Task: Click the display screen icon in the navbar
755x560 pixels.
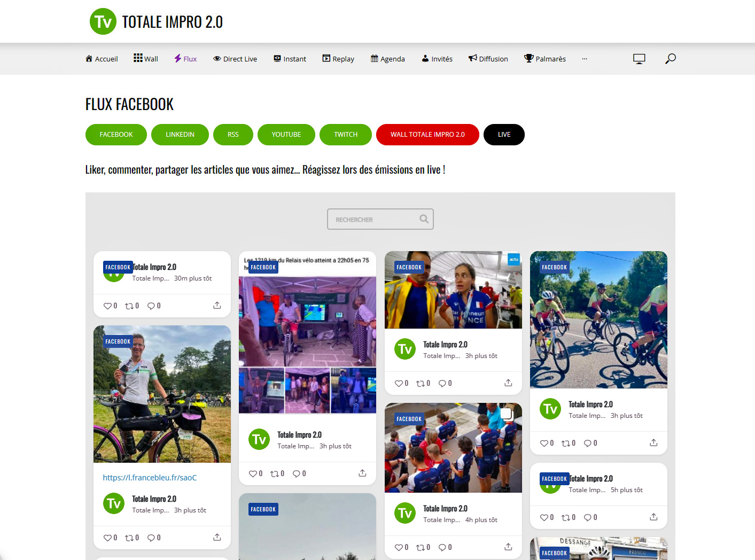Action: 639,59
